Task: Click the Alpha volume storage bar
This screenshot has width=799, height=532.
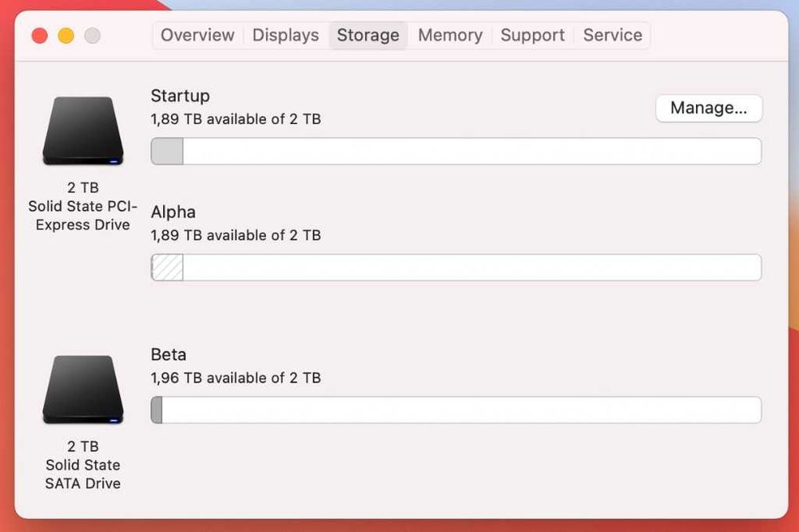Action: [471, 268]
